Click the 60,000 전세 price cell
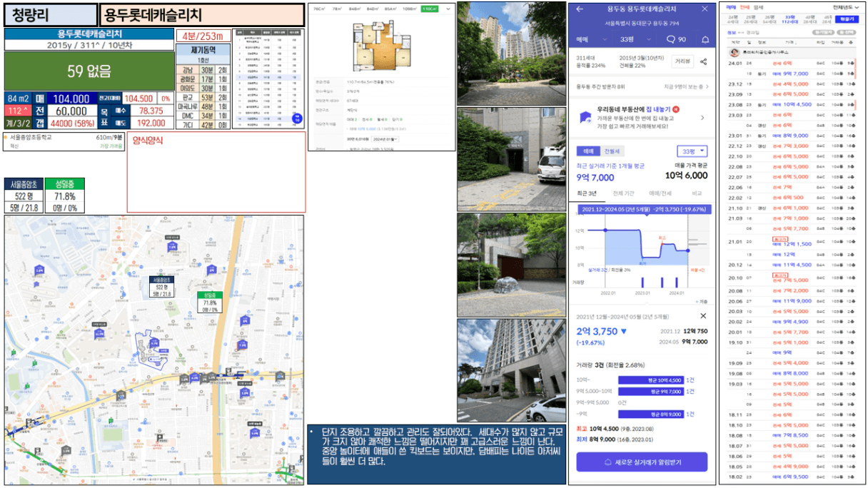Image resolution: width=868 pixels, height=488 pixels. click(71, 111)
